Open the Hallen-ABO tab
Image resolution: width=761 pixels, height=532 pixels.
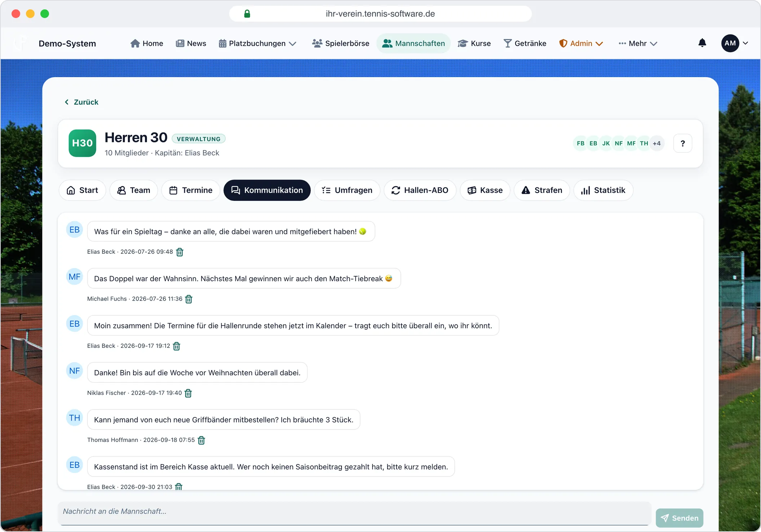click(420, 190)
